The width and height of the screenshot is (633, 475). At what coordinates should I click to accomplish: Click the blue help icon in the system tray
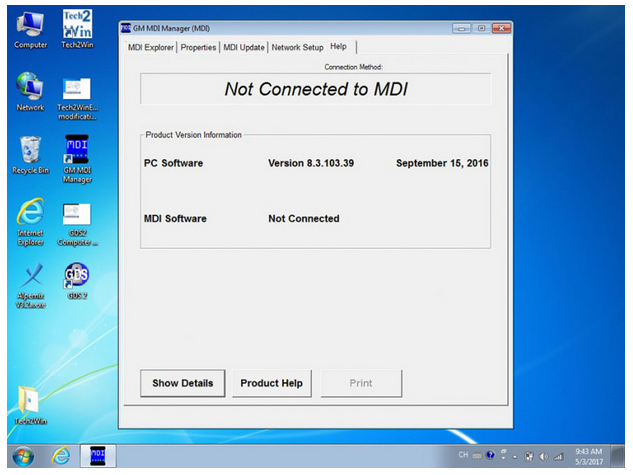[x=490, y=455]
